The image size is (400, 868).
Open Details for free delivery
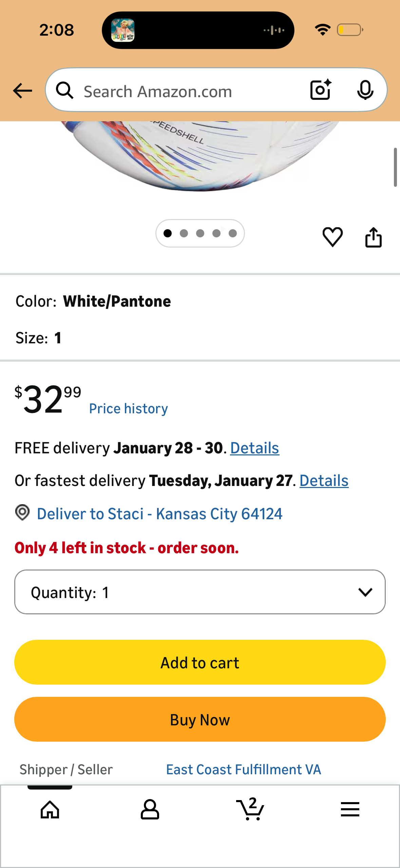254,448
